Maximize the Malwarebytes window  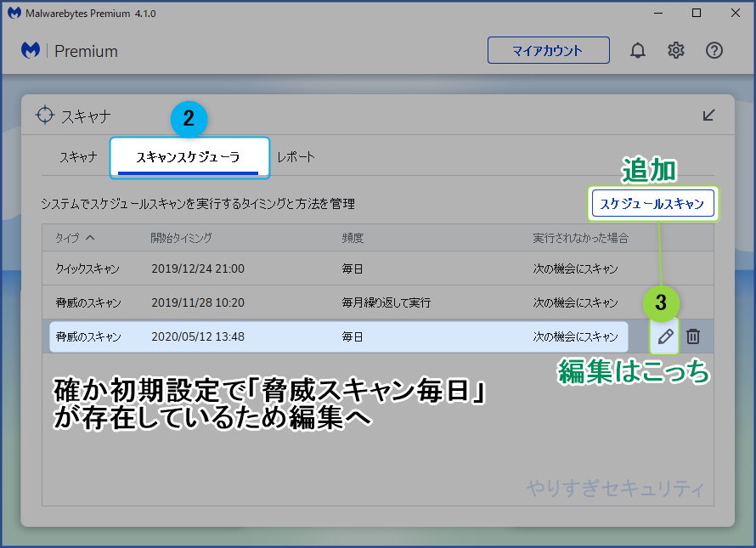pos(697,13)
